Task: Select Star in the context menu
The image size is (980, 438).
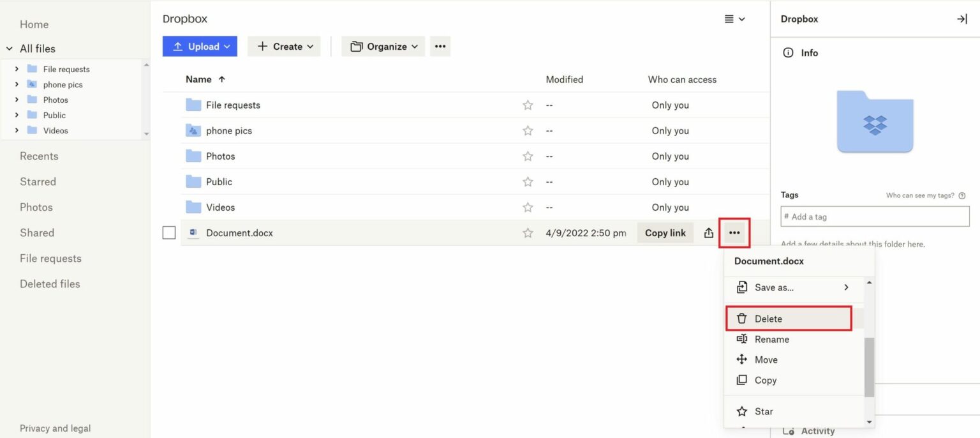Action: [763, 411]
